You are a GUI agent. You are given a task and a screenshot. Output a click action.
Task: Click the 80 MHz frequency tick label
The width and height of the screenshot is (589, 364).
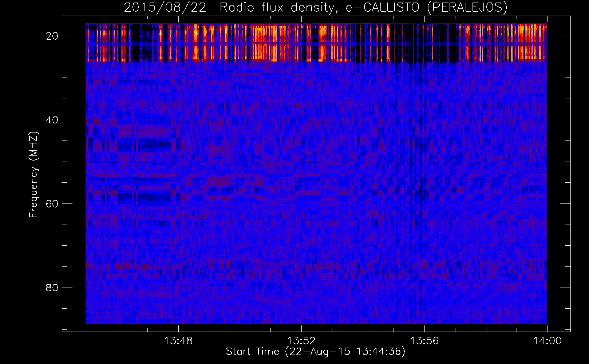(52, 288)
